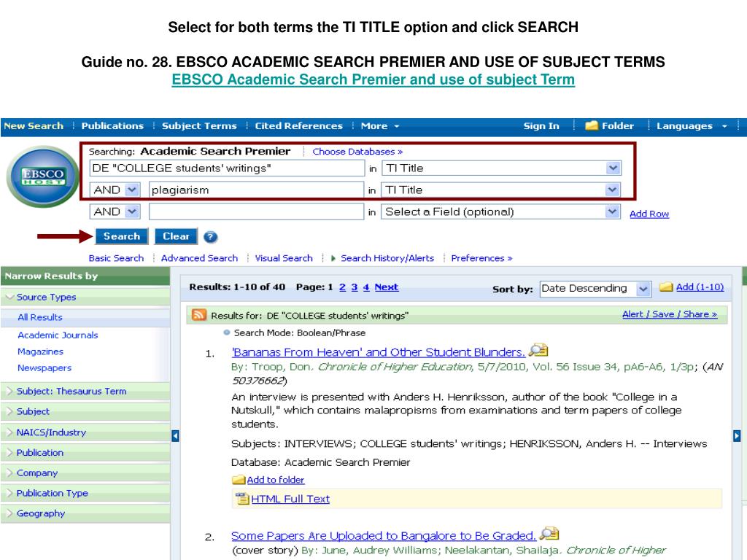The image size is (747, 560).
Task: Expand the Publication Type facet
Action: [x=9, y=493]
